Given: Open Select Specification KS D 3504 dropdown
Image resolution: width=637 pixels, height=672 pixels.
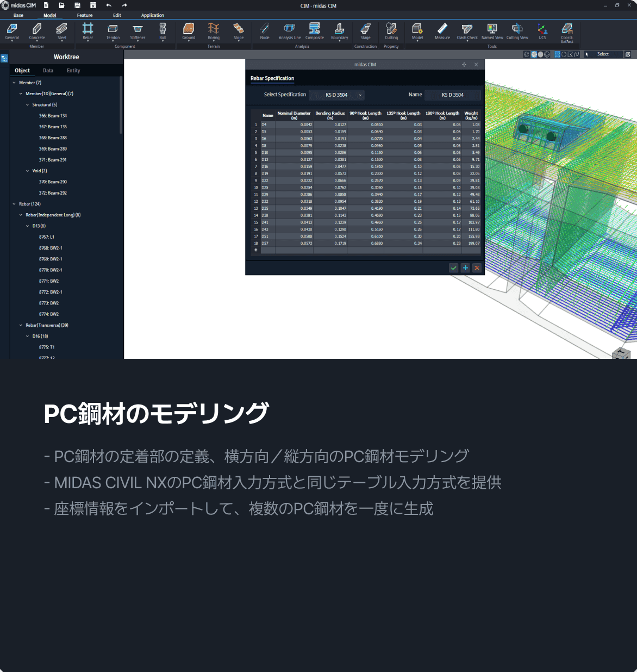Looking at the screenshot, I should [x=336, y=95].
